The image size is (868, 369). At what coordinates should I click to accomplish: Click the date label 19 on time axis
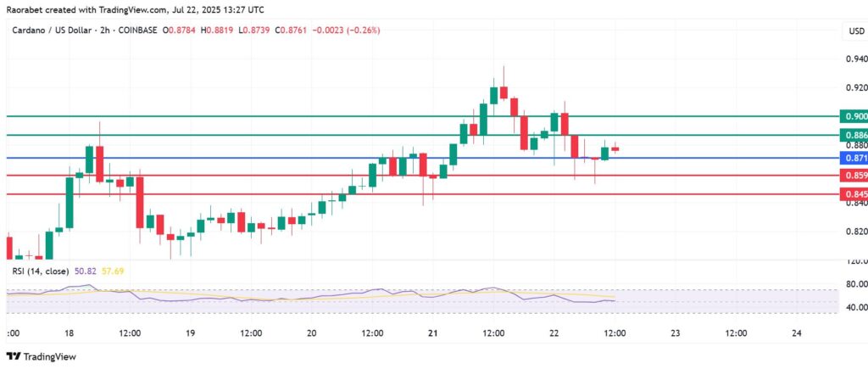pos(191,333)
